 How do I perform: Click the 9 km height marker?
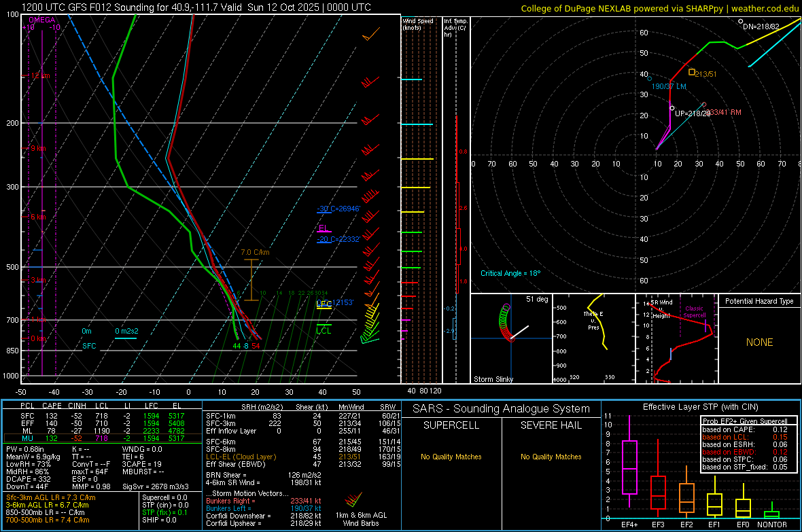(38, 148)
